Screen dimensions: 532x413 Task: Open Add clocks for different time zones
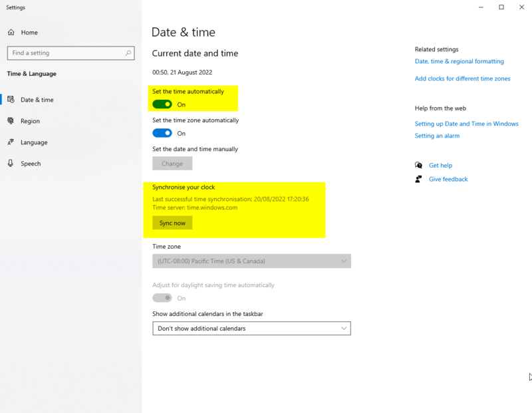(462, 78)
